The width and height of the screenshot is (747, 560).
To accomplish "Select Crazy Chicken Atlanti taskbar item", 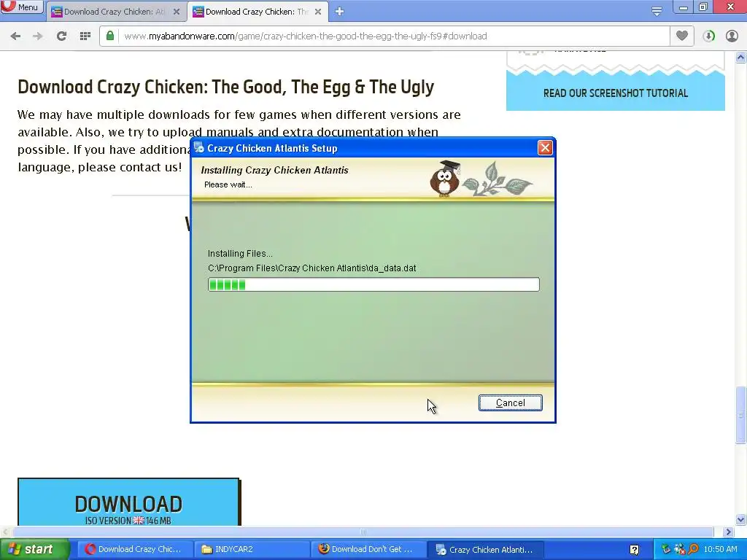I will tap(485, 550).
